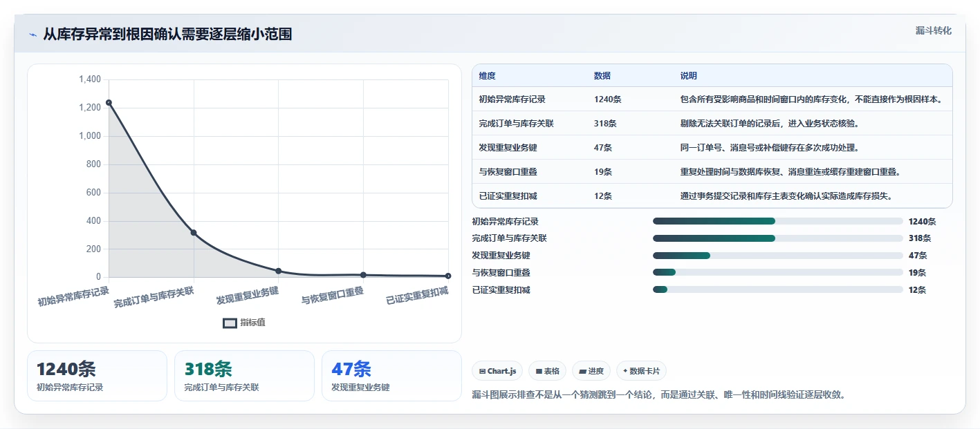Click x-axis label 完成订单与库存关联
The height and width of the screenshot is (429, 980).
(x=154, y=298)
